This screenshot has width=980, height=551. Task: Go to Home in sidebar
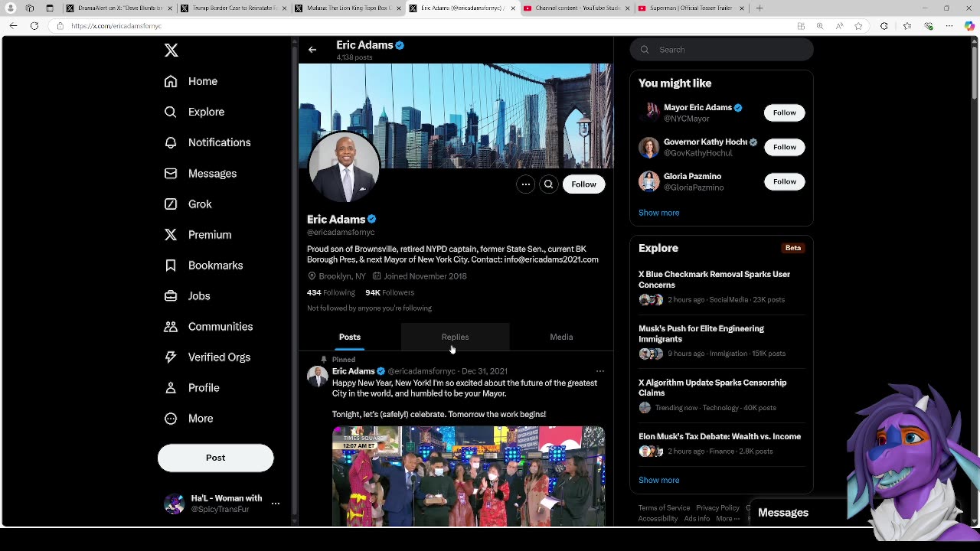[x=191, y=81]
